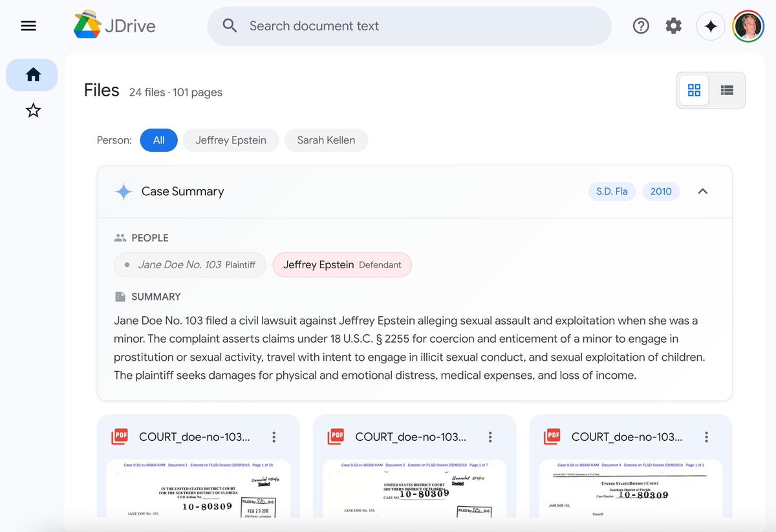
Task: Filter files by Sarah Kellen
Action: click(x=326, y=140)
